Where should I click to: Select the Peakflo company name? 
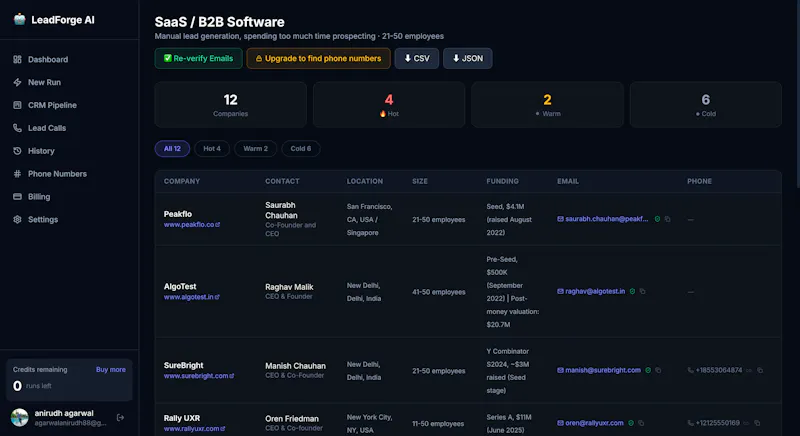click(x=178, y=214)
